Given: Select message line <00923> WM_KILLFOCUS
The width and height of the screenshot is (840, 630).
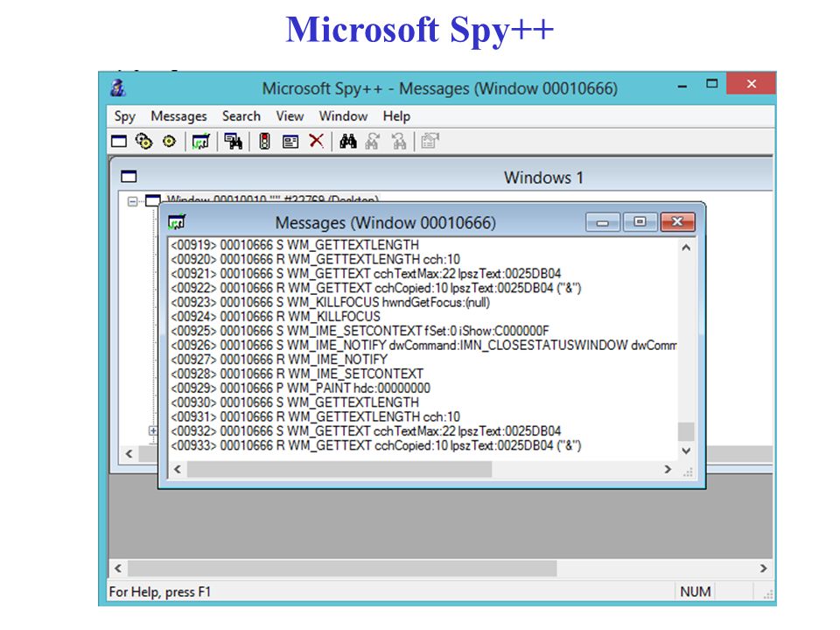Looking at the screenshot, I should tap(330, 303).
